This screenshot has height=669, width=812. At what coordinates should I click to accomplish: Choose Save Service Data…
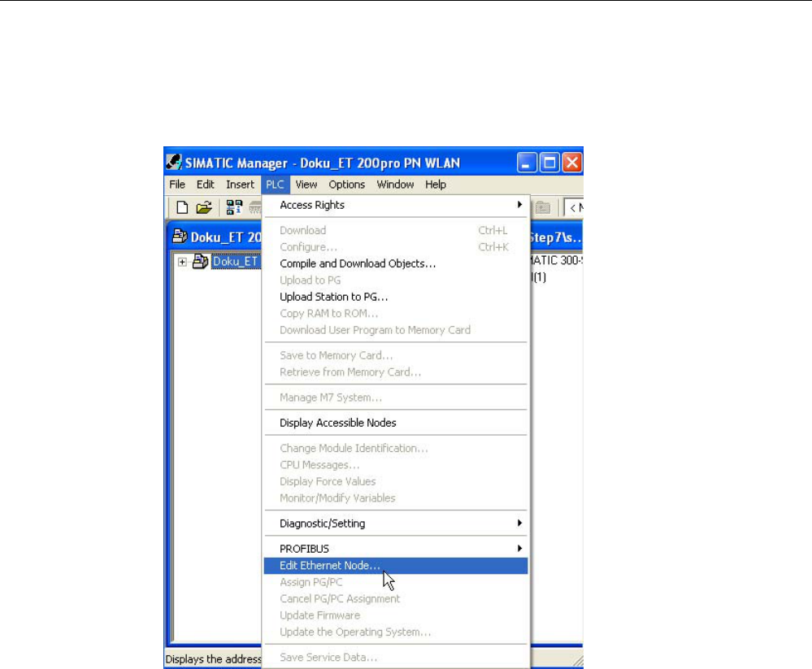(x=396, y=657)
